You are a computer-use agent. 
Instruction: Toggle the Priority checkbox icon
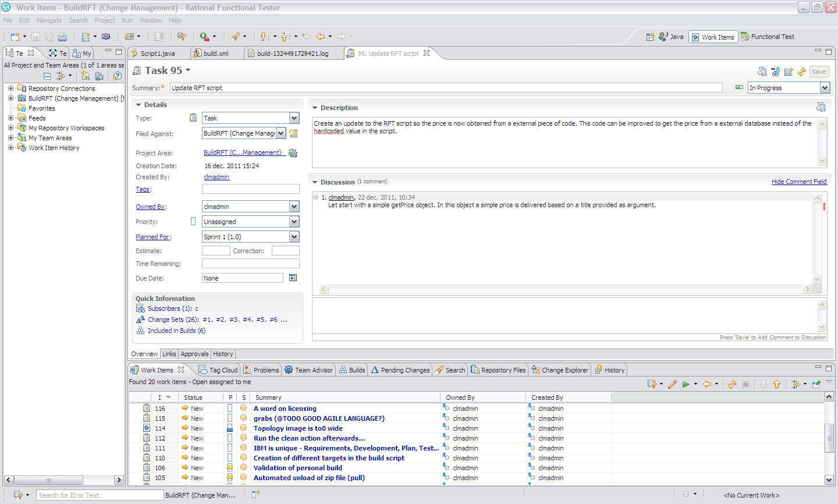tap(193, 221)
